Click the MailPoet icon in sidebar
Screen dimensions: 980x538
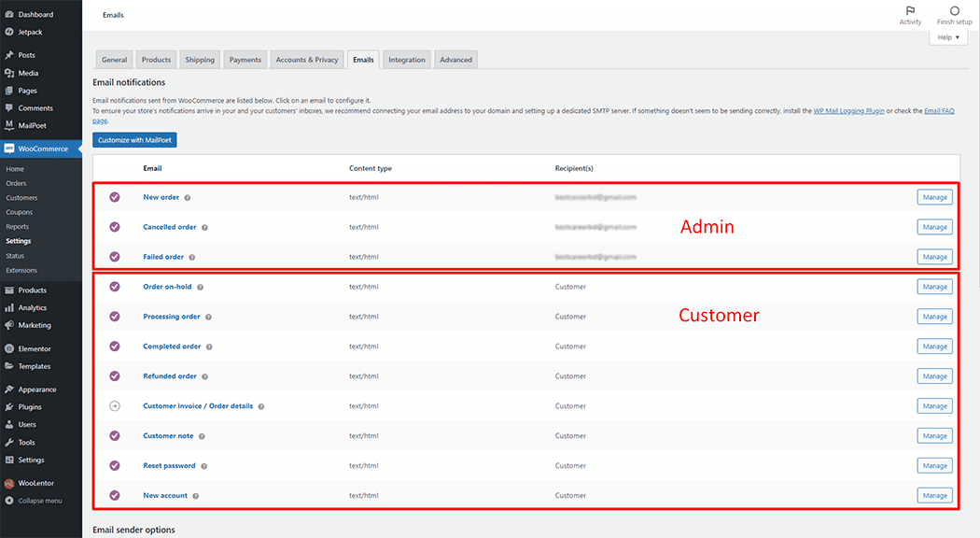click(x=9, y=125)
